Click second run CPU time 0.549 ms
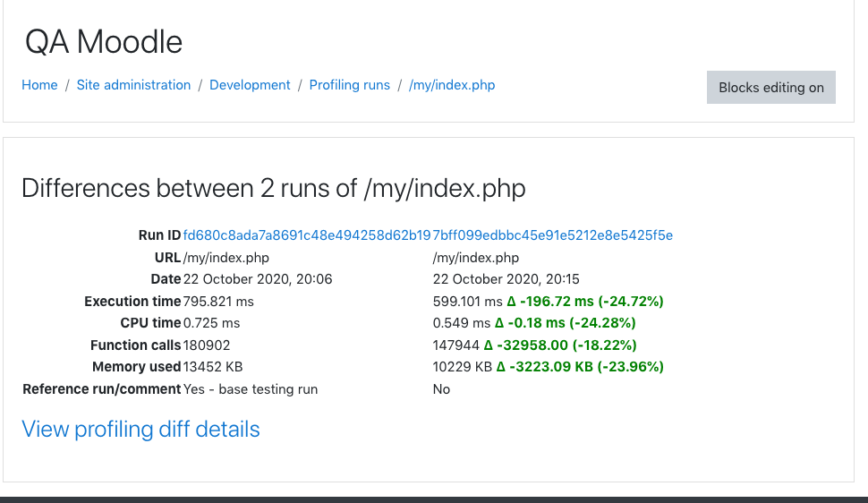This screenshot has width=868, height=503. (462, 323)
